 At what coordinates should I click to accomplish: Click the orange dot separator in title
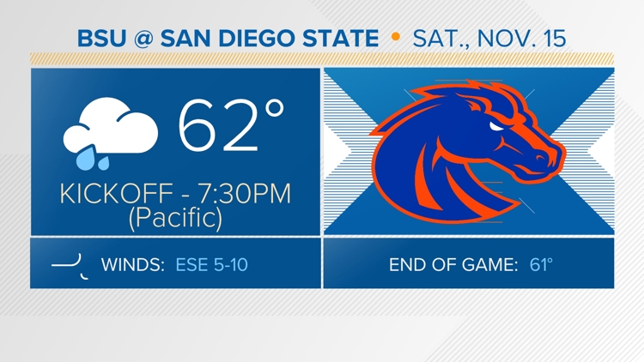coord(395,39)
